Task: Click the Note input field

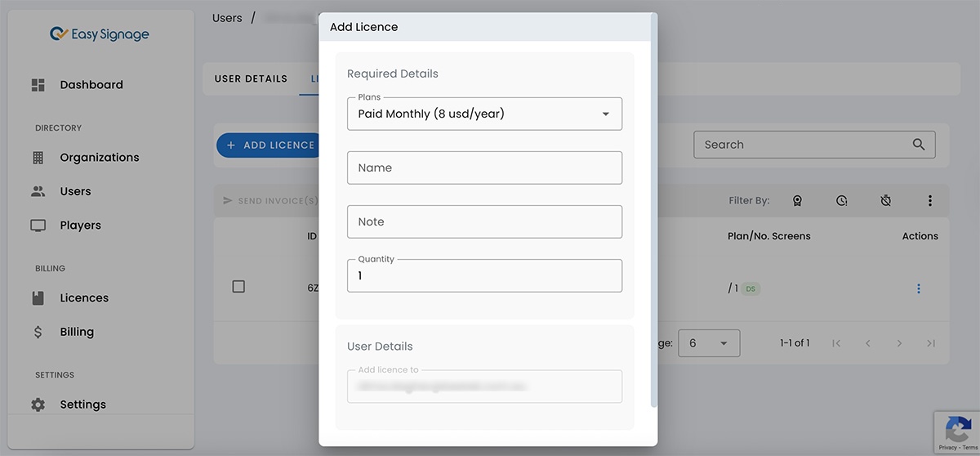Action: 484,221
